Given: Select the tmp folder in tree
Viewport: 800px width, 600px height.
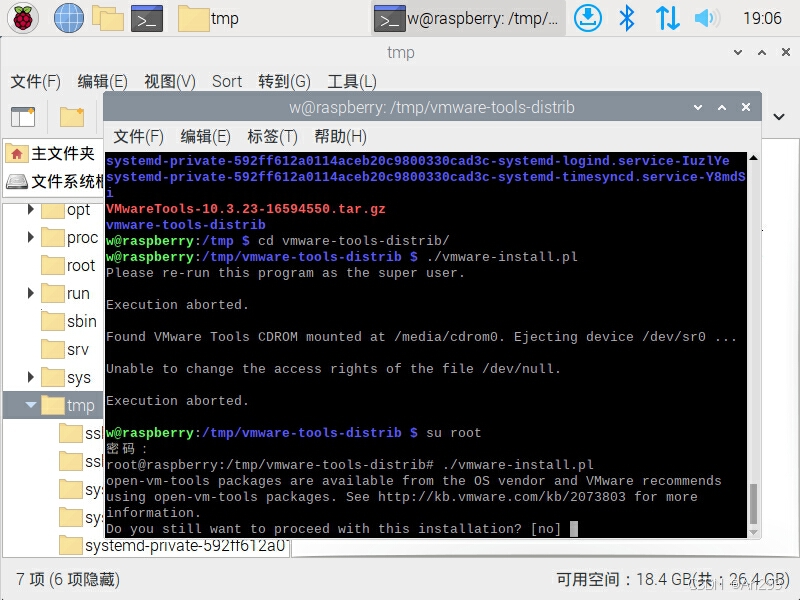Looking at the screenshot, I should [x=68, y=406].
